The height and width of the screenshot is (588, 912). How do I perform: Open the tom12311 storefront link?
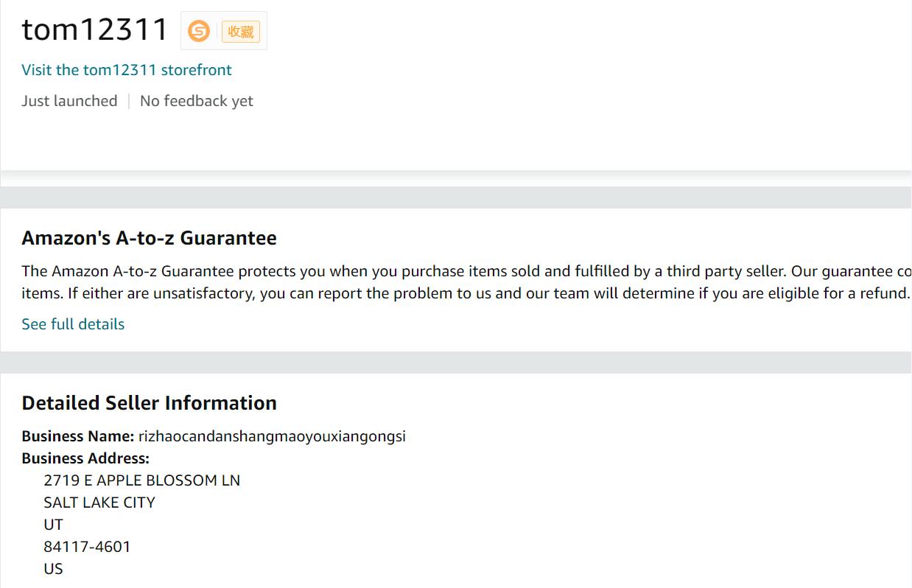[x=126, y=70]
